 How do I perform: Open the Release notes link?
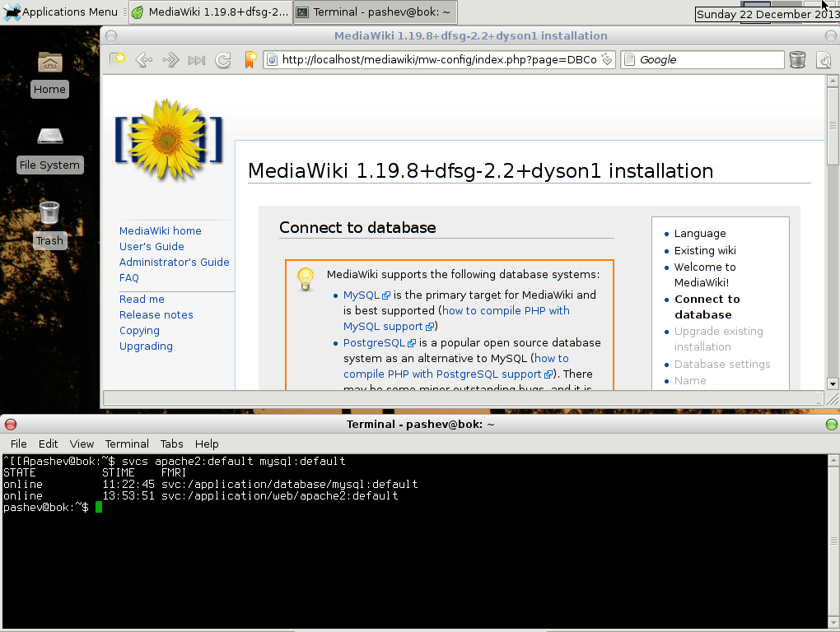(x=156, y=314)
